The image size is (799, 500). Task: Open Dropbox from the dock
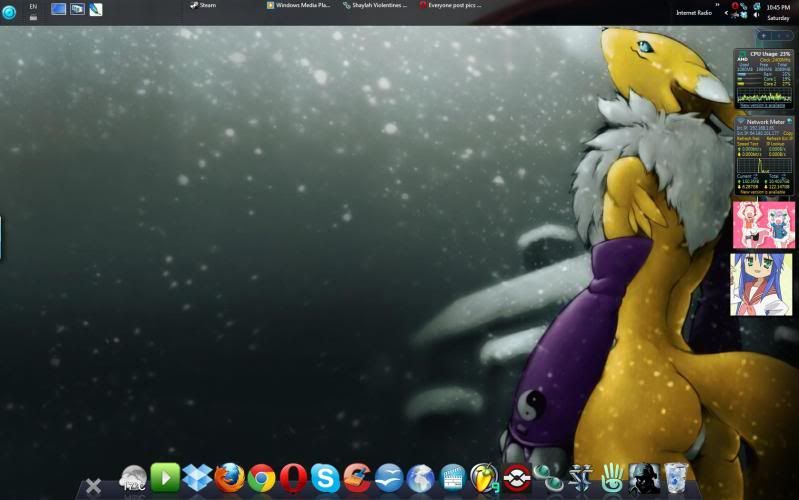click(197, 478)
